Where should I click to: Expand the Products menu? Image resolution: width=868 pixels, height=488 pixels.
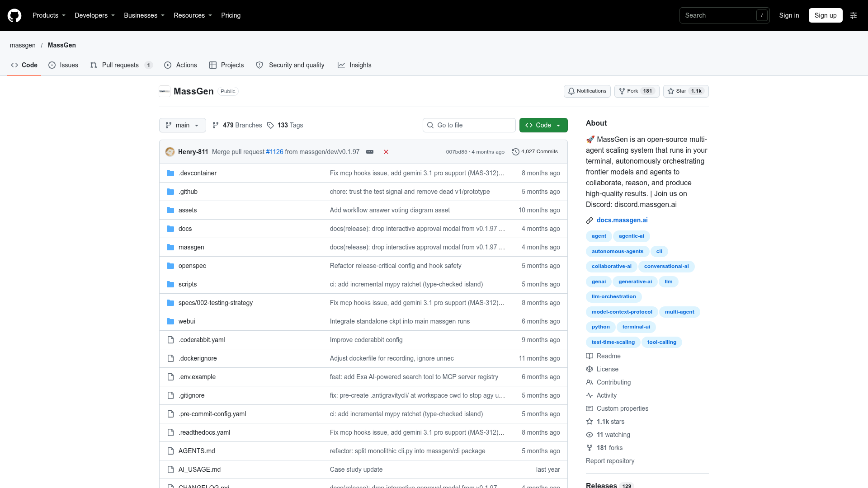[x=49, y=15]
